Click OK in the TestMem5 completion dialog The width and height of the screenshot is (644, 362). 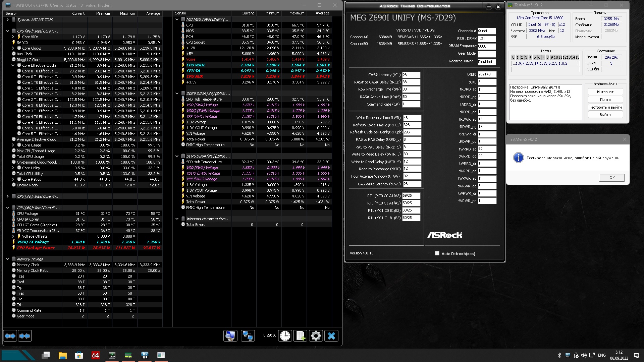(612, 178)
